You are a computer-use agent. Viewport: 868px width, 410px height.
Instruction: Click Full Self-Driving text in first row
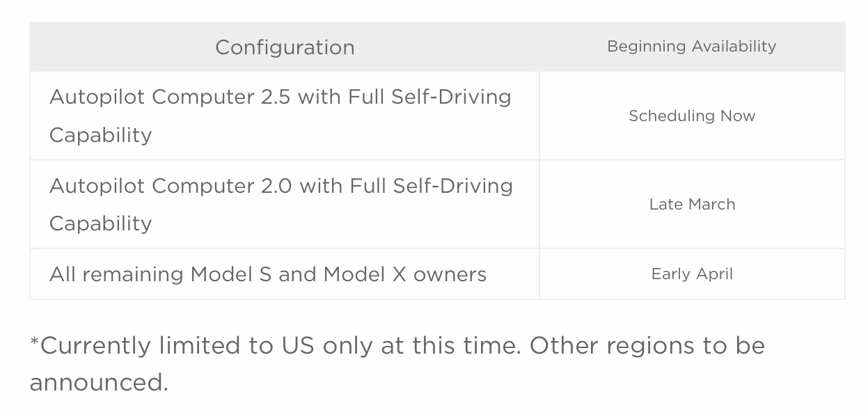click(x=431, y=97)
